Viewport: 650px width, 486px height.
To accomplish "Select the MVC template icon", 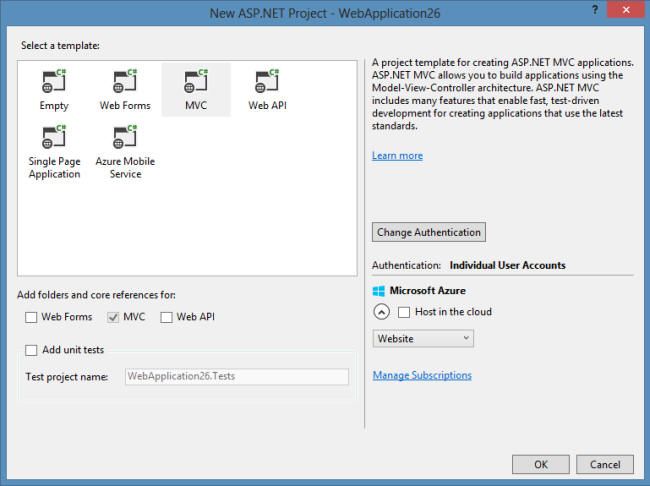I will 195,82.
